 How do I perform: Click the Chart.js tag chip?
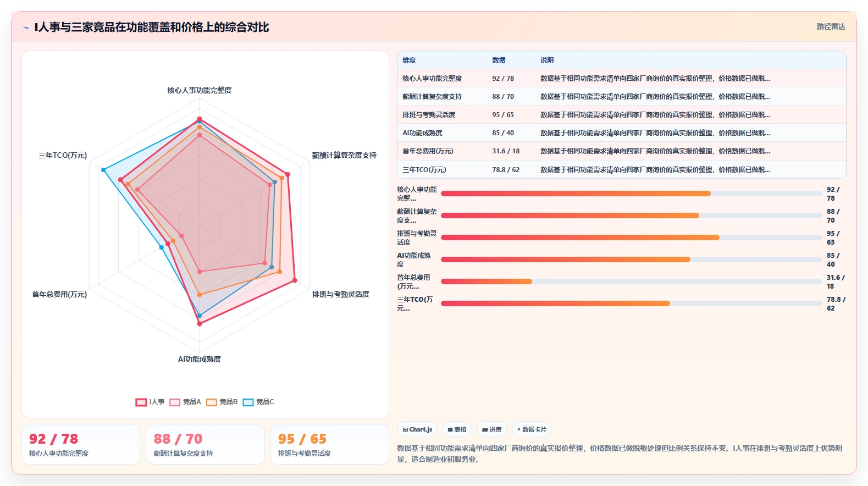point(417,429)
